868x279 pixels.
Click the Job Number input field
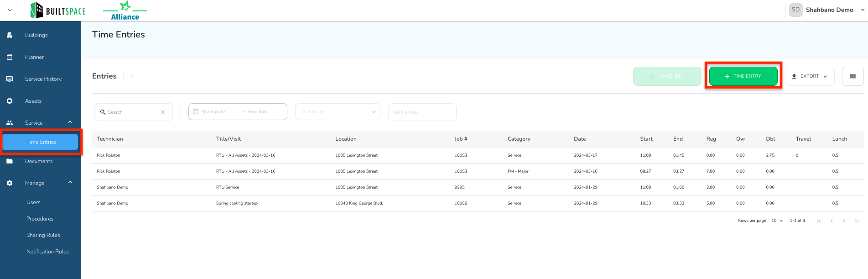click(x=422, y=112)
